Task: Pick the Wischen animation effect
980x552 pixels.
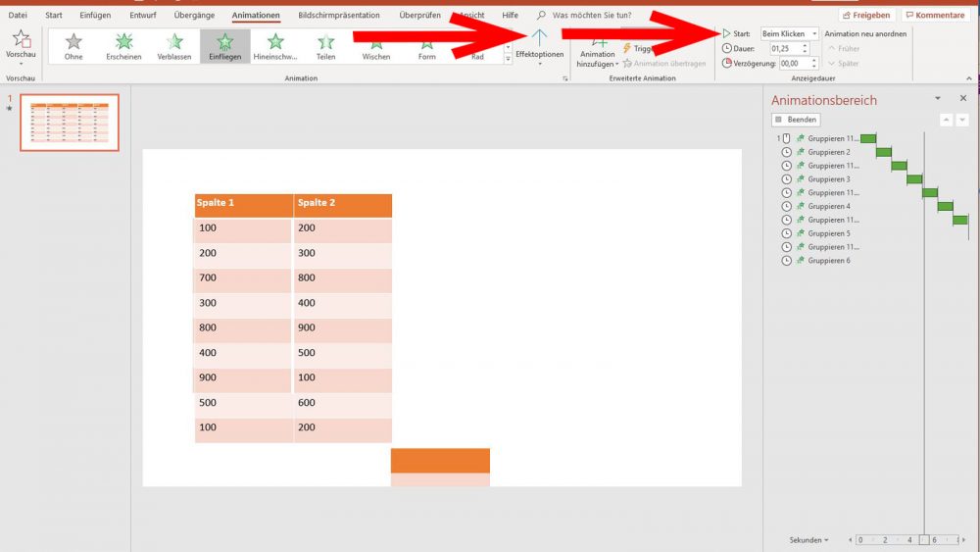Action: 376,44
